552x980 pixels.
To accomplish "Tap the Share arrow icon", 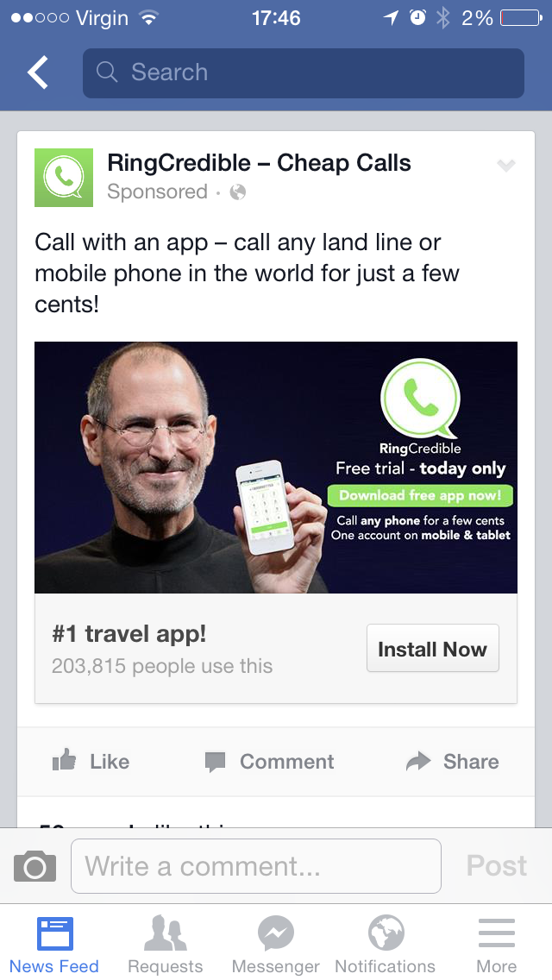I will 418,761.
